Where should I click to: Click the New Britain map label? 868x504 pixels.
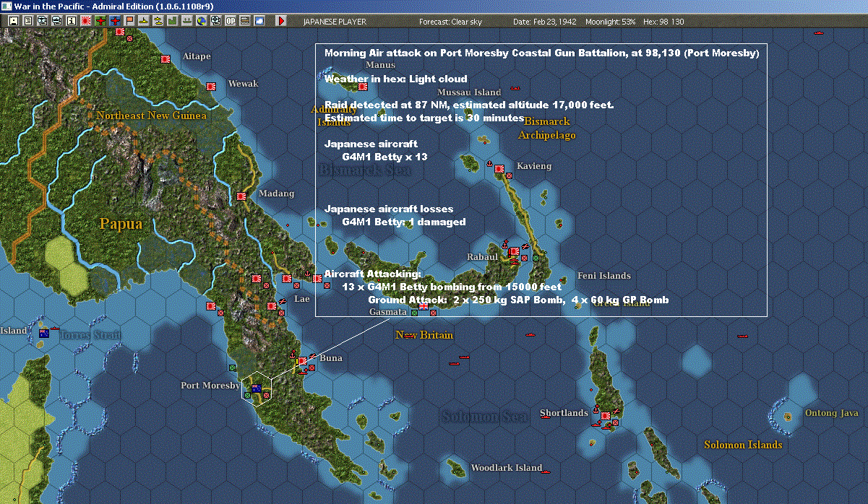coord(424,335)
